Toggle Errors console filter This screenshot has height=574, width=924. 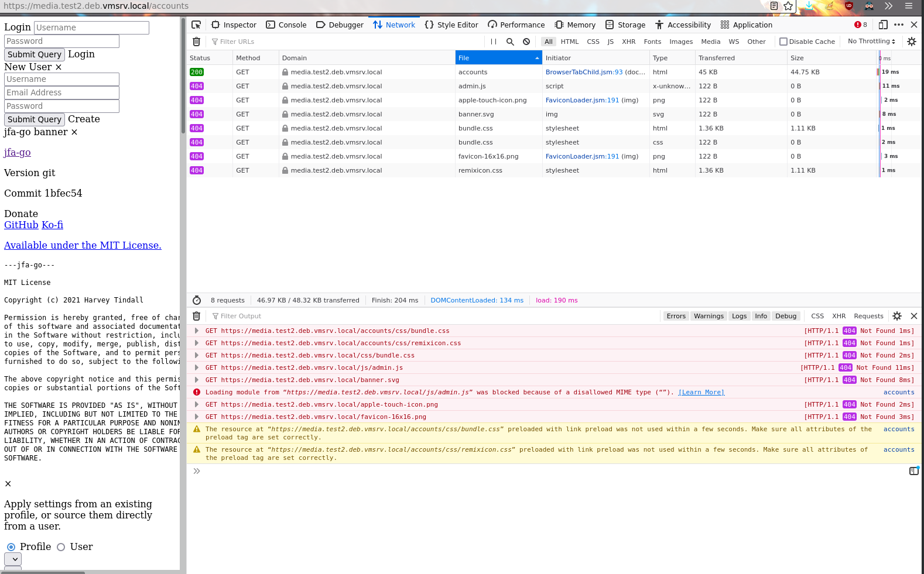click(676, 316)
